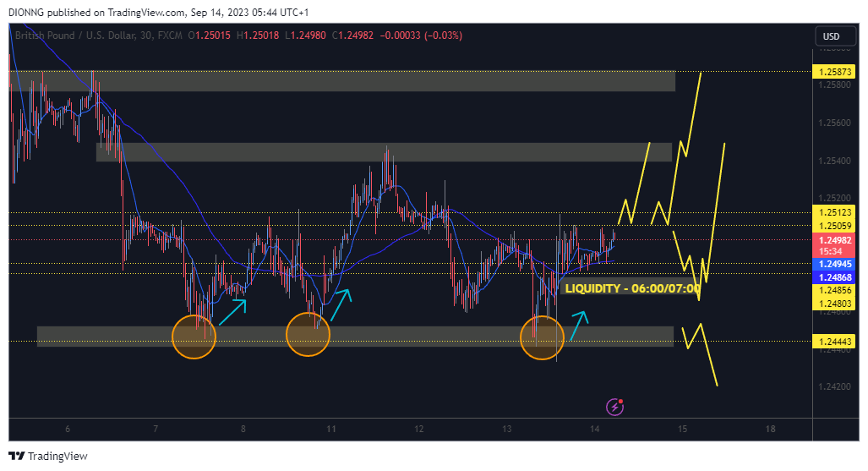Click the 1.24443 yellow price label
This screenshot has width=868, height=471.
[835, 342]
